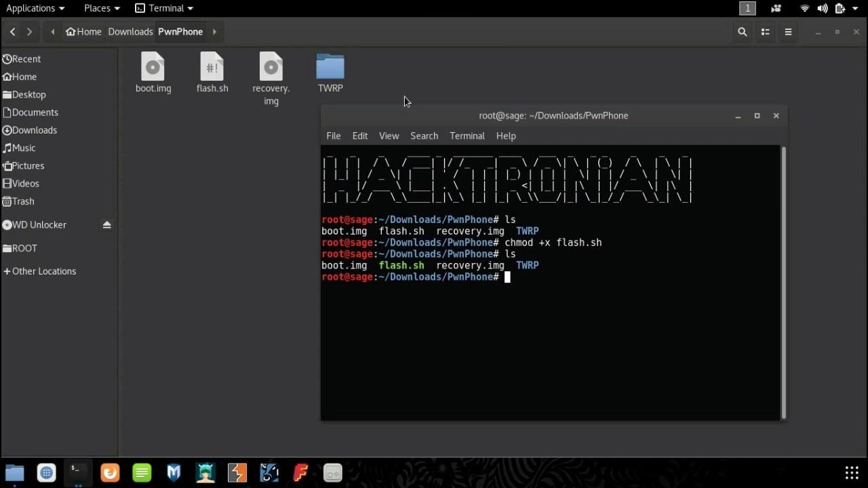This screenshot has height=488, width=868.
Task: Switch file manager to list view
Action: tap(766, 31)
